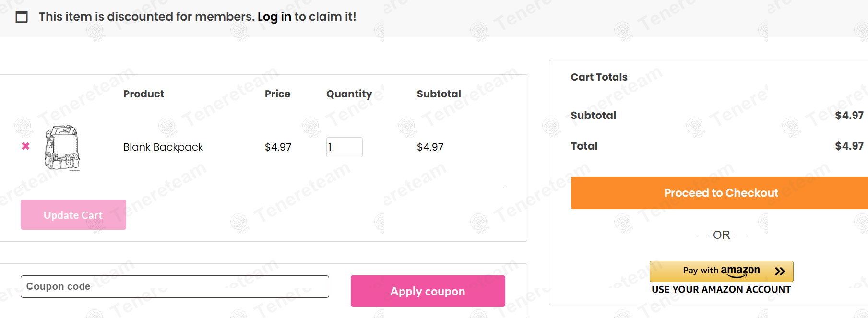868x318 pixels.
Task: Click the $4.97 price in the Blank Backpack row
Action: (x=278, y=147)
